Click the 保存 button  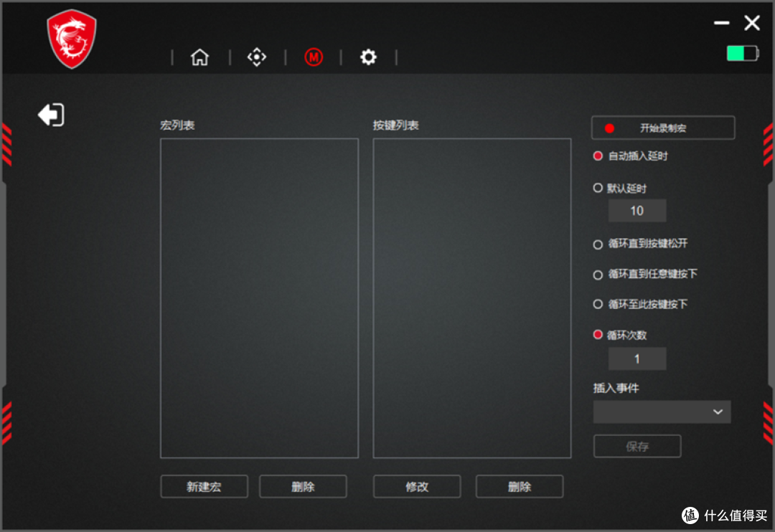[x=637, y=447]
